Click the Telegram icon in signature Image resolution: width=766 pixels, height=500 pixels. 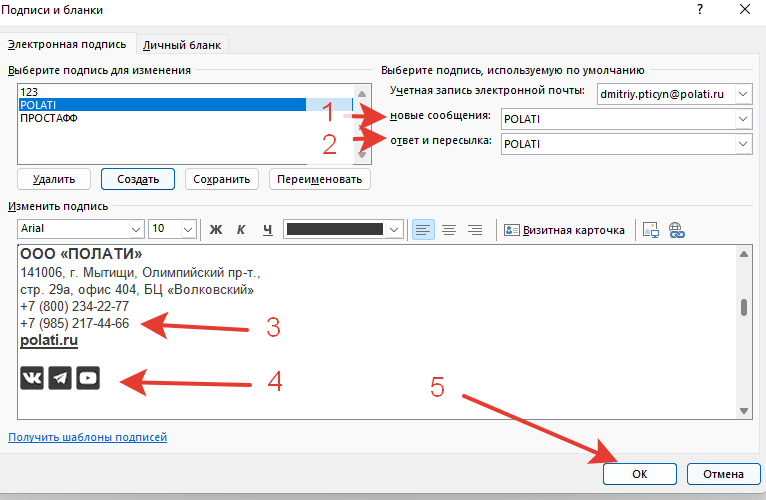(x=60, y=378)
